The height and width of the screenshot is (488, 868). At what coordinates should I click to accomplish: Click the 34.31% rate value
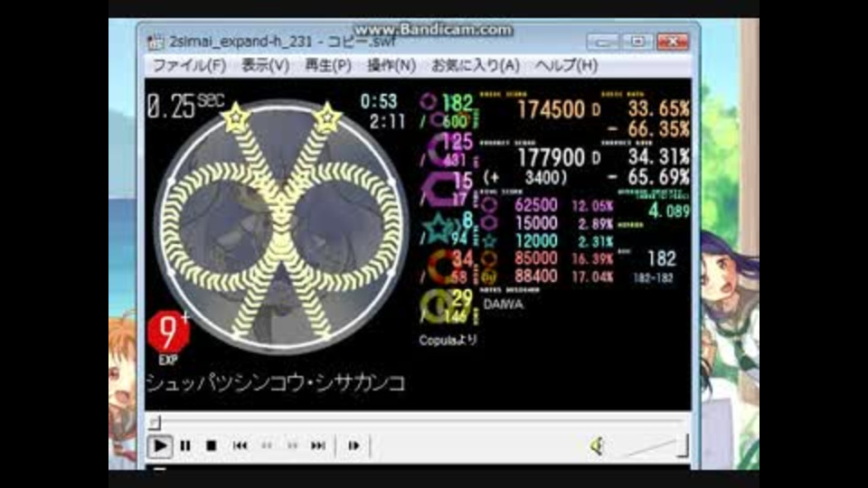click(x=658, y=157)
